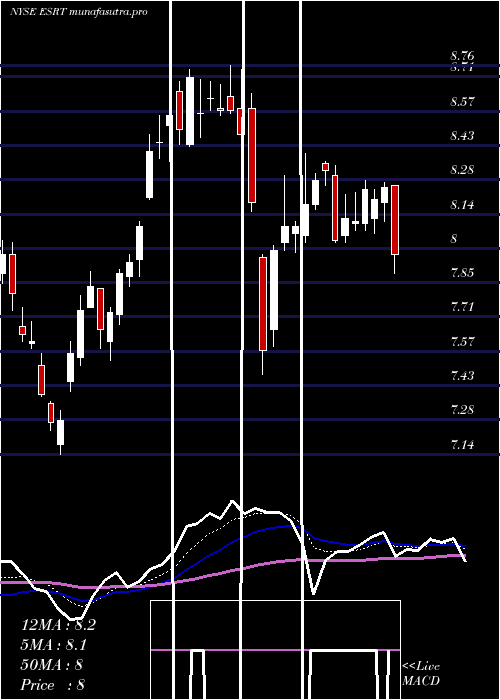
Task: Click the 8.57 price axis label
Action: coord(462,101)
